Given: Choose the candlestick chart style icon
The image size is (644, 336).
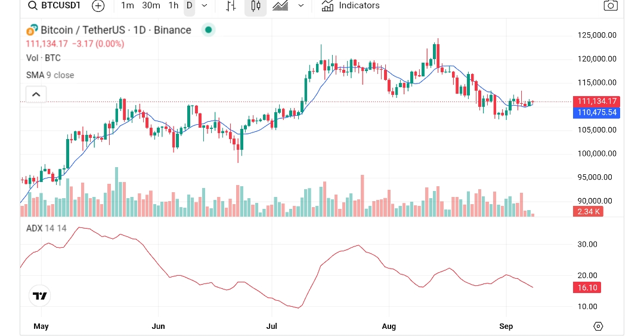Looking at the screenshot, I should click(256, 6).
